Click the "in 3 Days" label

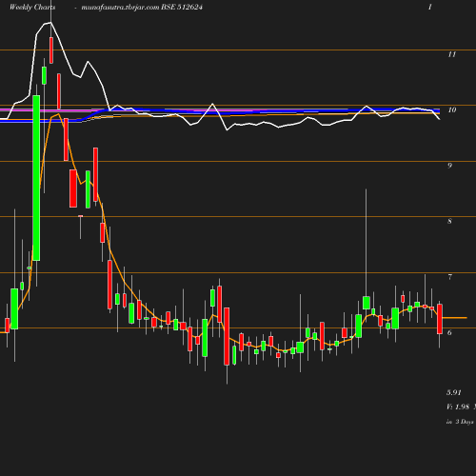(460, 422)
